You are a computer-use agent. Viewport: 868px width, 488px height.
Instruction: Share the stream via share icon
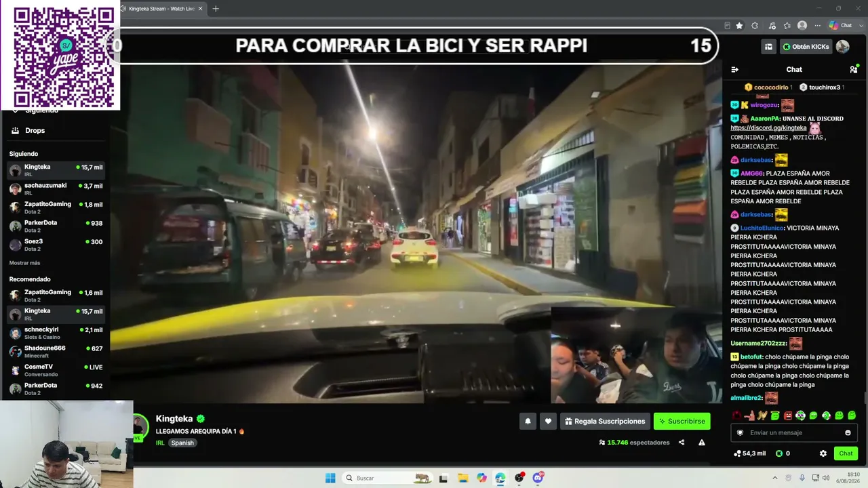[x=682, y=443]
